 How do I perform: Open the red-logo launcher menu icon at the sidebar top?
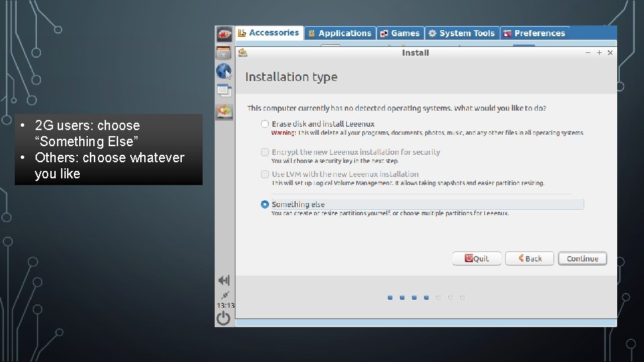click(x=224, y=34)
